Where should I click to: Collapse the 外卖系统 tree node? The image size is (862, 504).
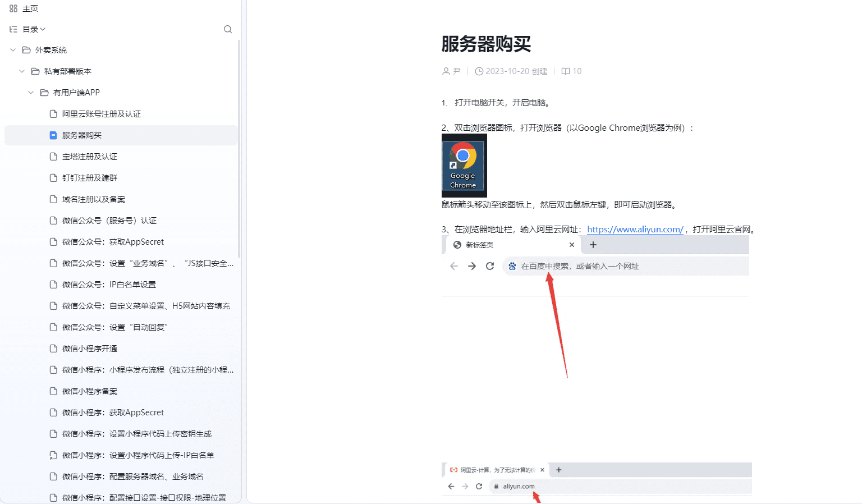13,50
